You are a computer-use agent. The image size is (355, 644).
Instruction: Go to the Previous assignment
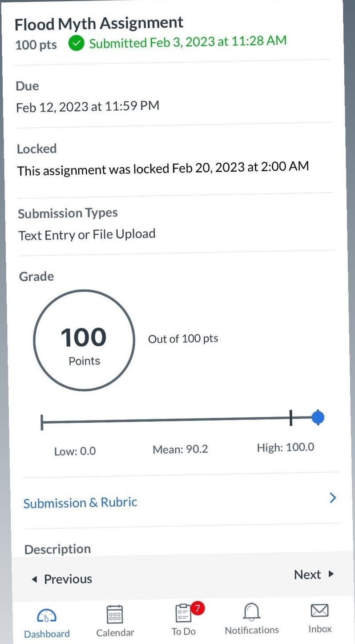coord(68,579)
